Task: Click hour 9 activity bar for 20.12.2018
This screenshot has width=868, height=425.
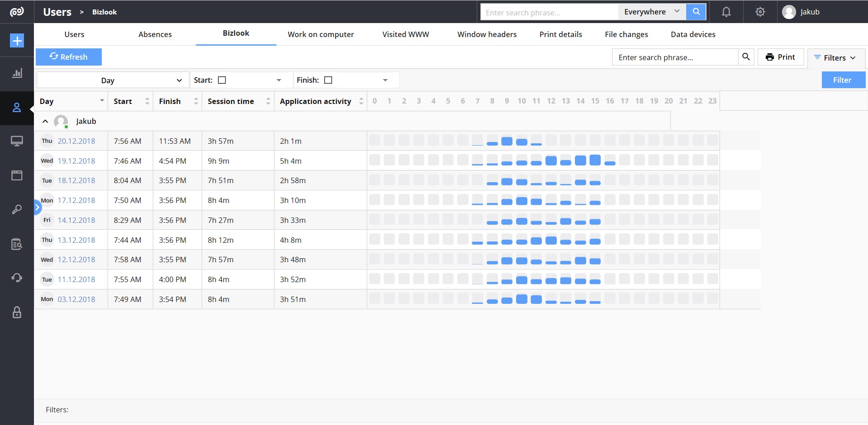Action: (507, 141)
